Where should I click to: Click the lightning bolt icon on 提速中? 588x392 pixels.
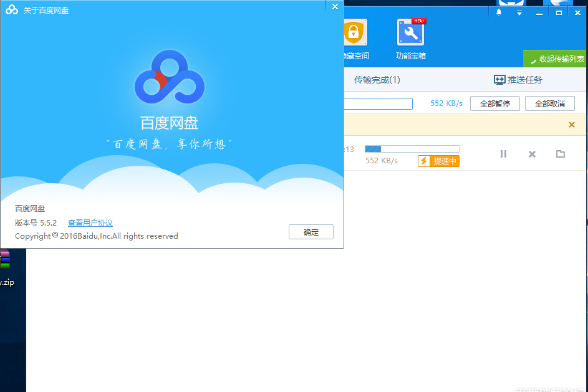[x=424, y=161]
